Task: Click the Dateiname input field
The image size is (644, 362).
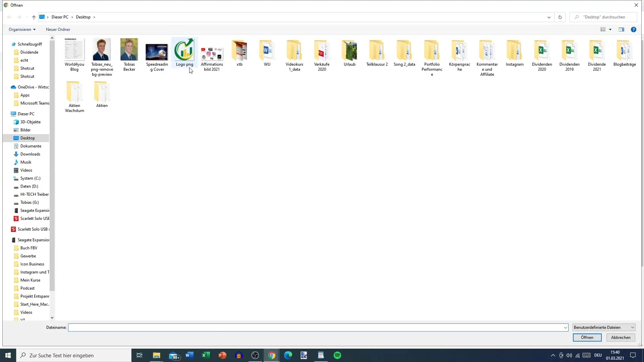Action: click(318, 327)
